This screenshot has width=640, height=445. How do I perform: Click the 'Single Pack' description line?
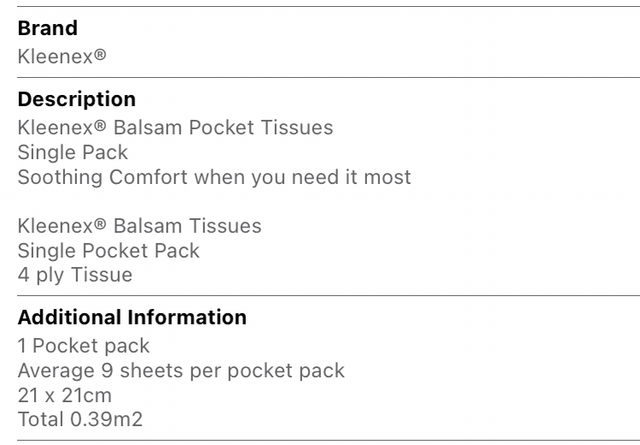tap(73, 153)
